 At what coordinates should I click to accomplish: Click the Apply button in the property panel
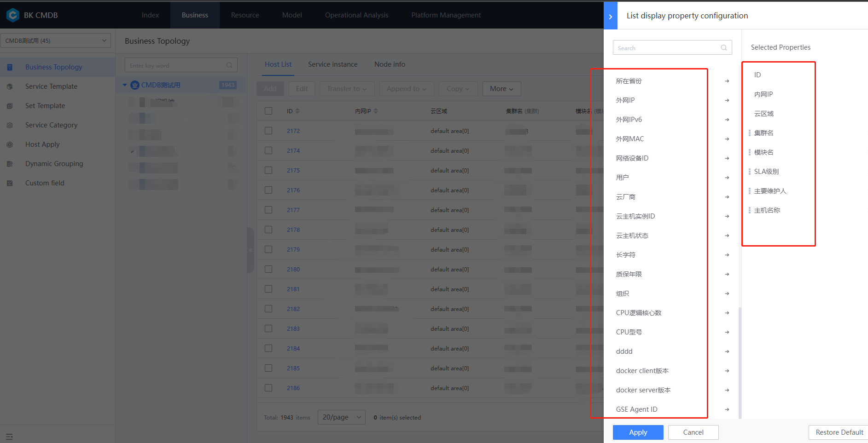point(638,432)
